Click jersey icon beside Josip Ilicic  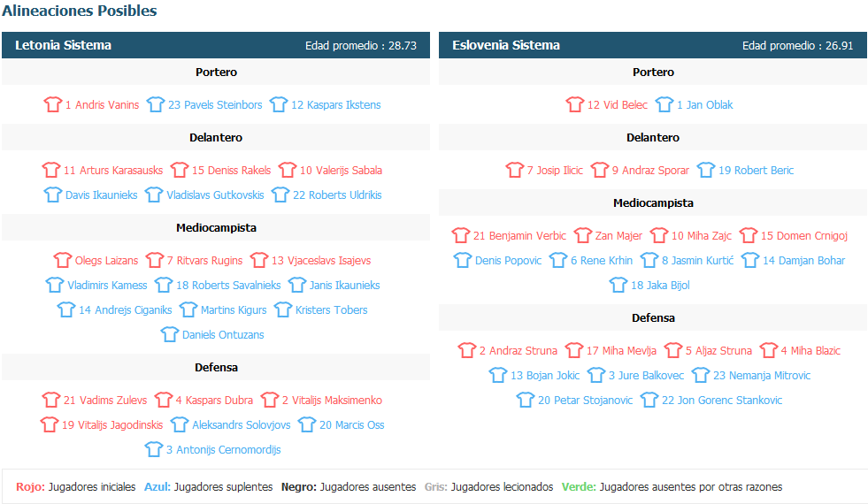(x=514, y=170)
